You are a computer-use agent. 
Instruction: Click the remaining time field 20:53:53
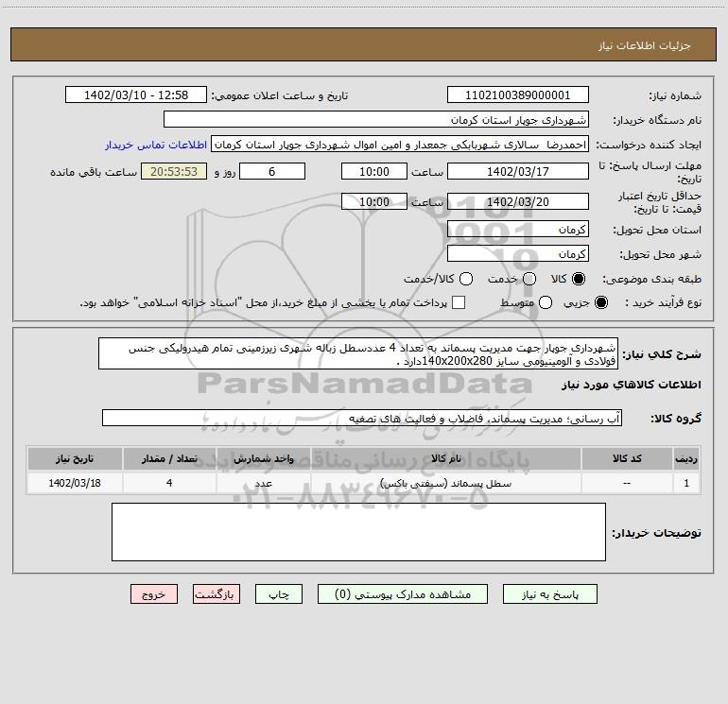click(x=174, y=171)
